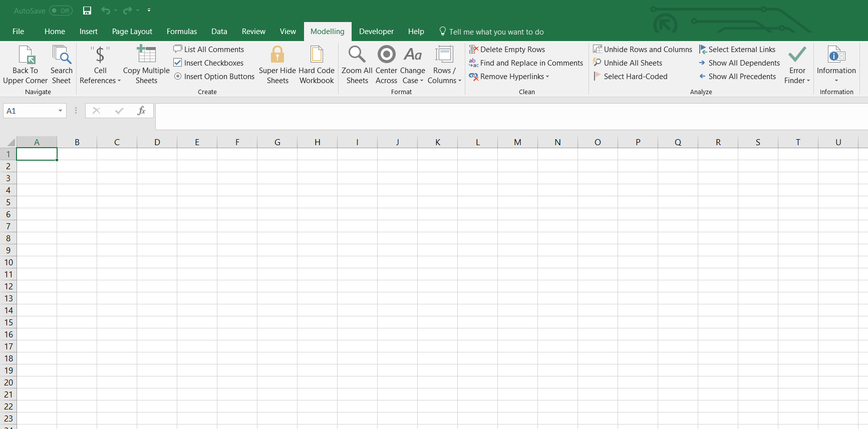Click Insert Option Buttons radio icon
Screen dimensions: 868x429
[x=178, y=76]
